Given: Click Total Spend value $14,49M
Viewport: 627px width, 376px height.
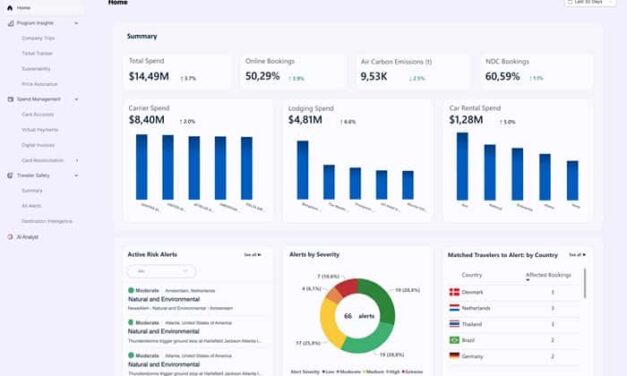Looking at the screenshot, I should [149, 76].
